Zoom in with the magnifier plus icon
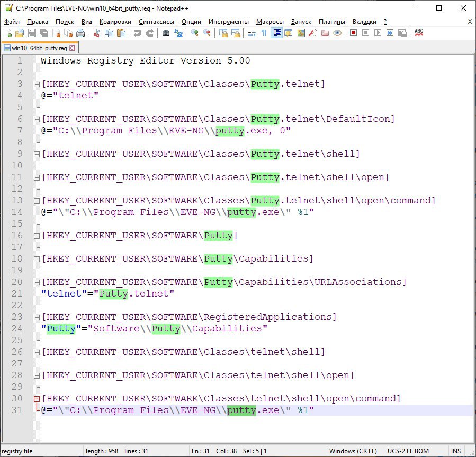 pos(195,33)
